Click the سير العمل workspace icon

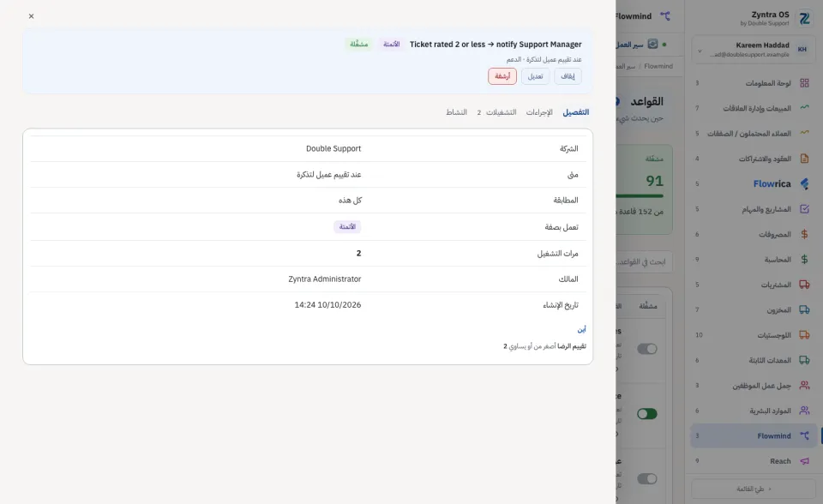tap(652, 44)
